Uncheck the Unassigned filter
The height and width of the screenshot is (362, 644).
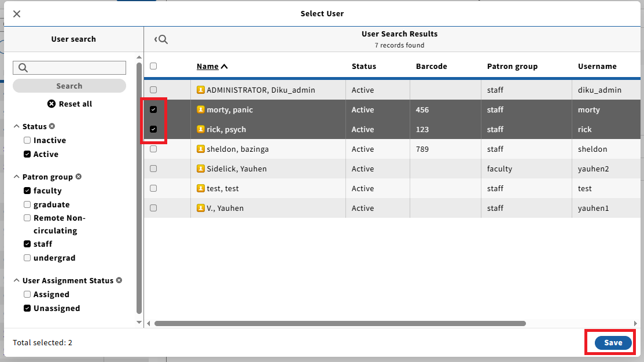[27, 308]
